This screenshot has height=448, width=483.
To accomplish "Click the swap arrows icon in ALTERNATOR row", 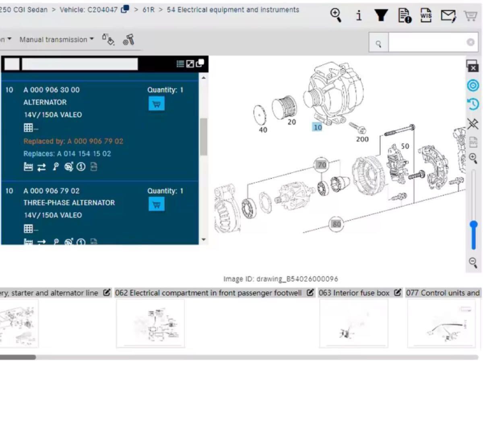I will pyautogui.click(x=41, y=167).
